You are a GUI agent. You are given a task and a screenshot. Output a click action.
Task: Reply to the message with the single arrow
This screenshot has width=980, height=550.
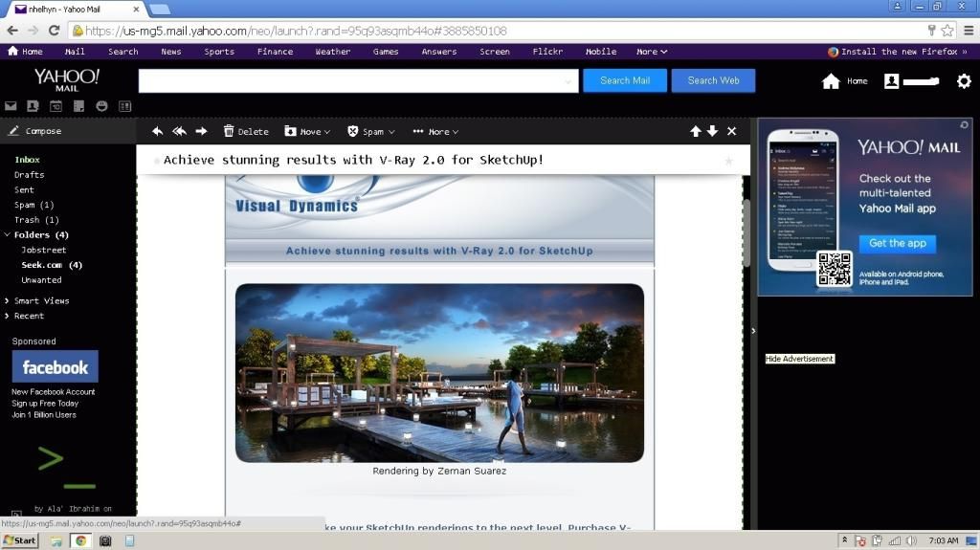tap(158, 131)
